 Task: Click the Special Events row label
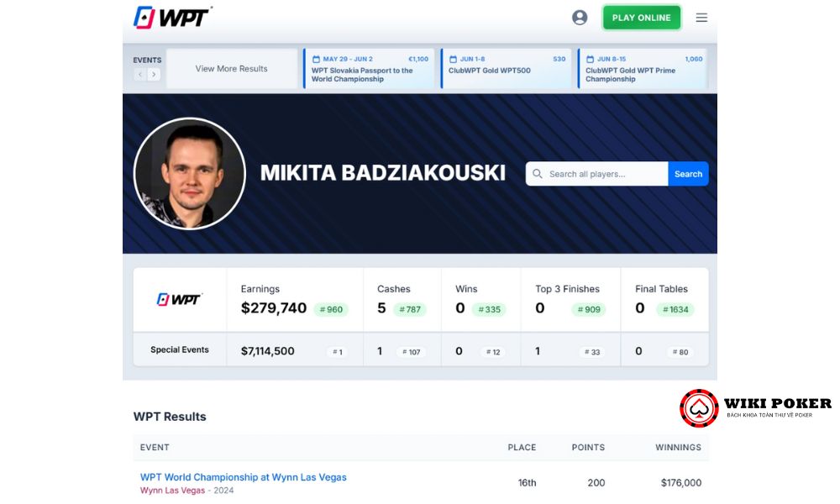pos(180,349)
